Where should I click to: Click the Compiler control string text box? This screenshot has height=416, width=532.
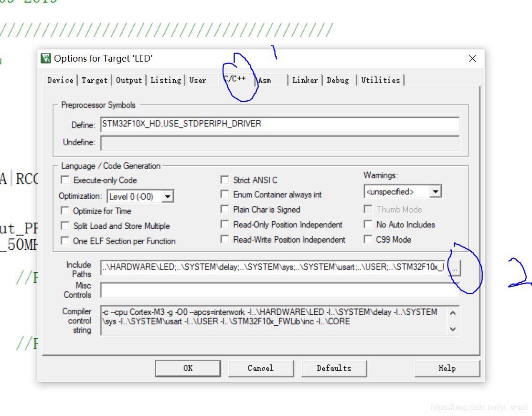(x=280, y=320)
